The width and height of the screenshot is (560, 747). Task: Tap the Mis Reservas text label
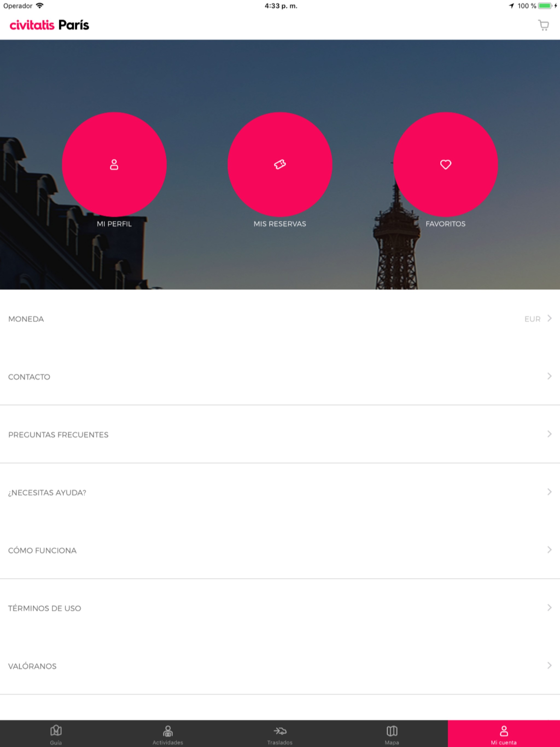point(280,224)
